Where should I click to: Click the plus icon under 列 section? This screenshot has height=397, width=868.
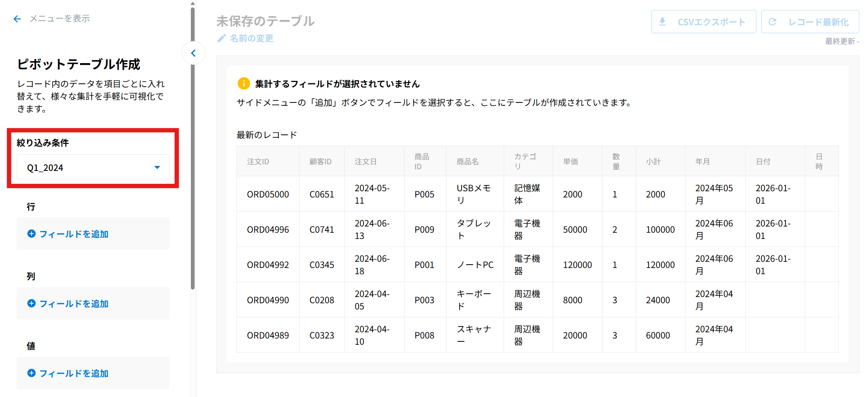(x=31, y=303)
